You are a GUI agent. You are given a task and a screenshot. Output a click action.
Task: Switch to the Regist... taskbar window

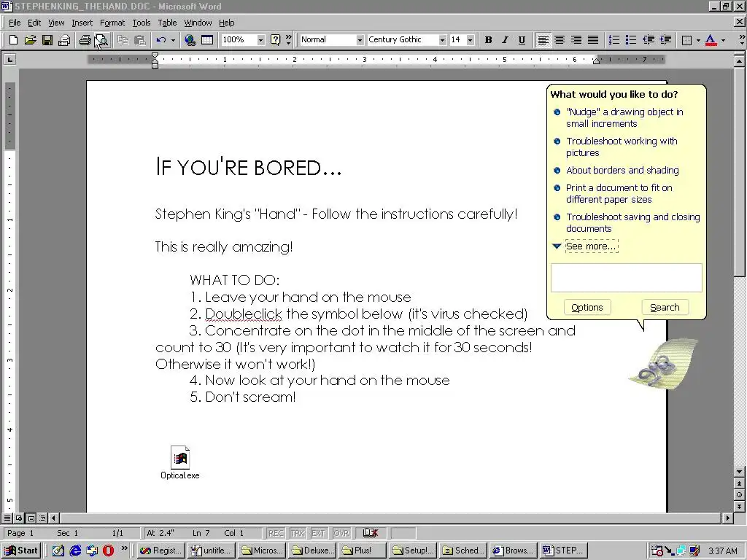tap(160, 551)
